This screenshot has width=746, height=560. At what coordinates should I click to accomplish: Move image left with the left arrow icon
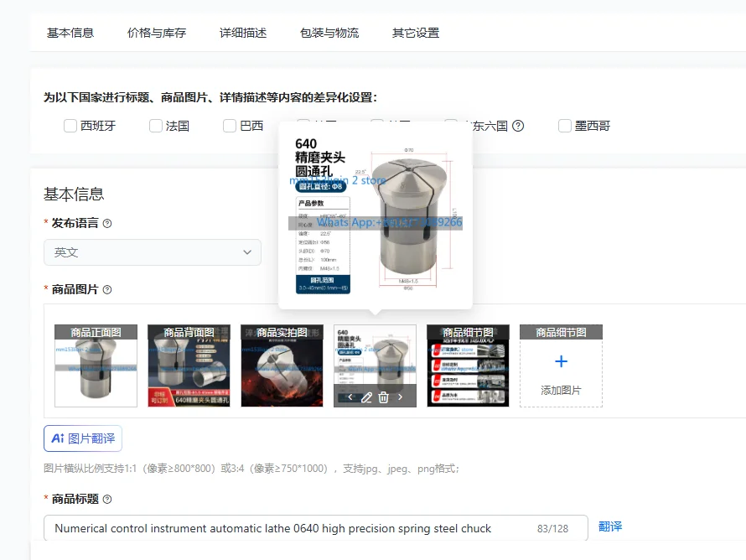(x=350, y=397)
